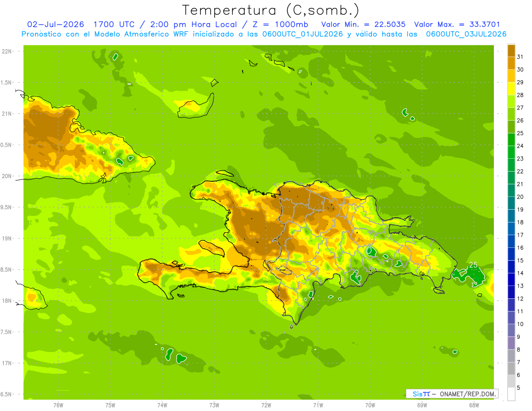This screenshot has width=532, height=411.
Task: Click the longitude axis label "76W"
Action: pyautogui.click(x=58, y=405)
